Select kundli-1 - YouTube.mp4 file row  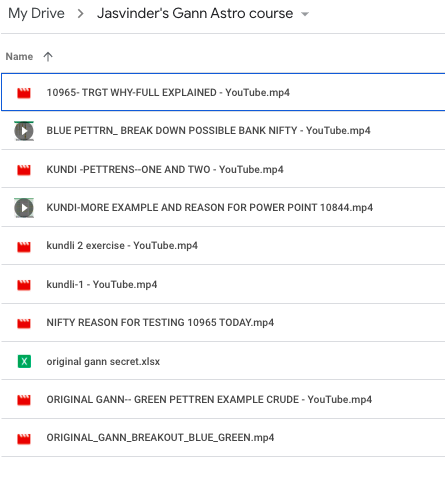[223, 284]
